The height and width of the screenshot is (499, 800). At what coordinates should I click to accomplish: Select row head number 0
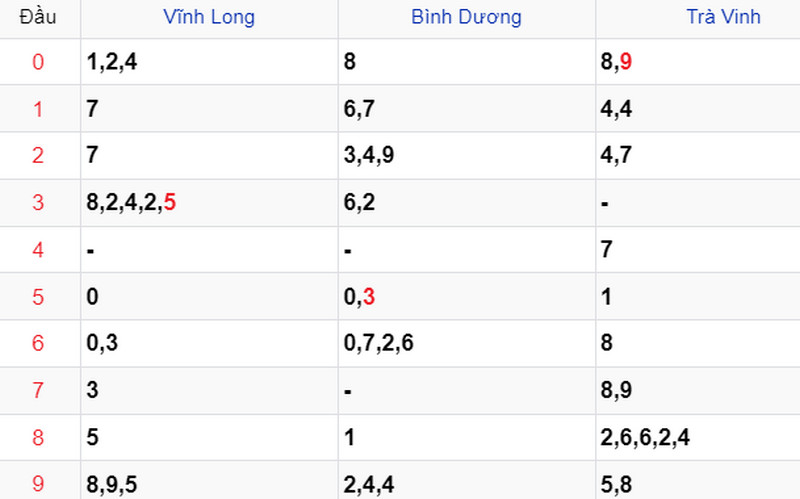click(38, 62)
